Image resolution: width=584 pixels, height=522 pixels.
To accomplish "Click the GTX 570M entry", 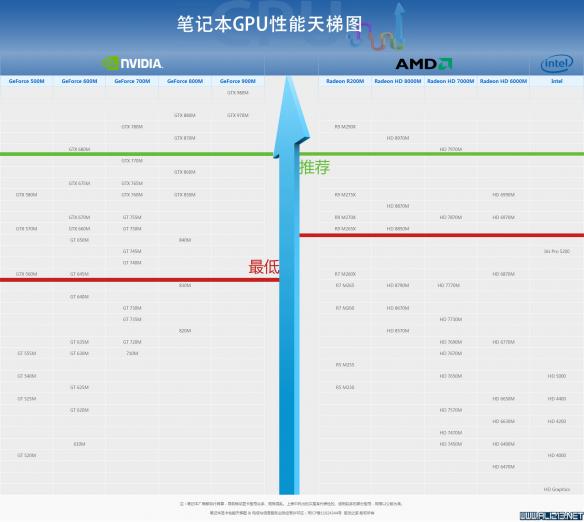I will (26, 229).
